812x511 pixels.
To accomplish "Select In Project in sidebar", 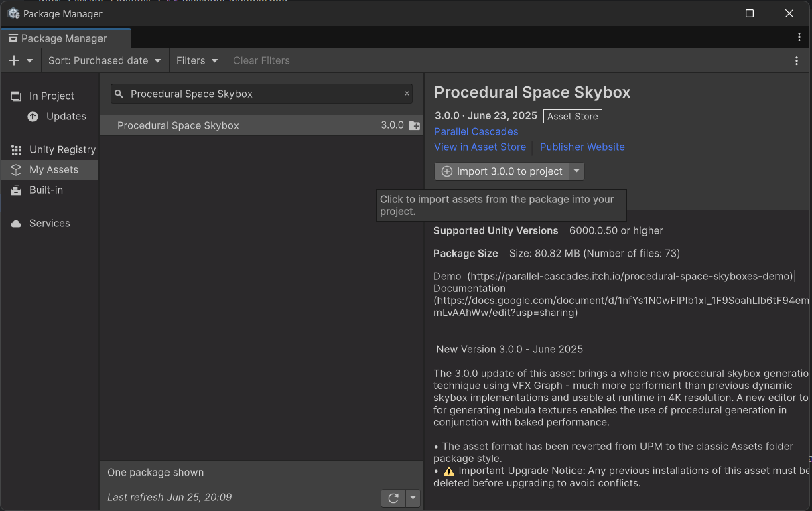I will (52, 96).
